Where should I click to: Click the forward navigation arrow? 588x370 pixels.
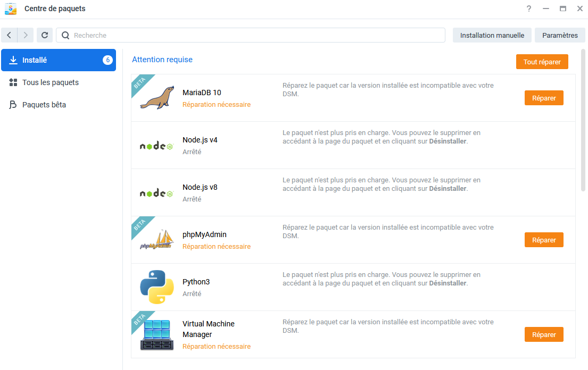[x=26, y=35]
